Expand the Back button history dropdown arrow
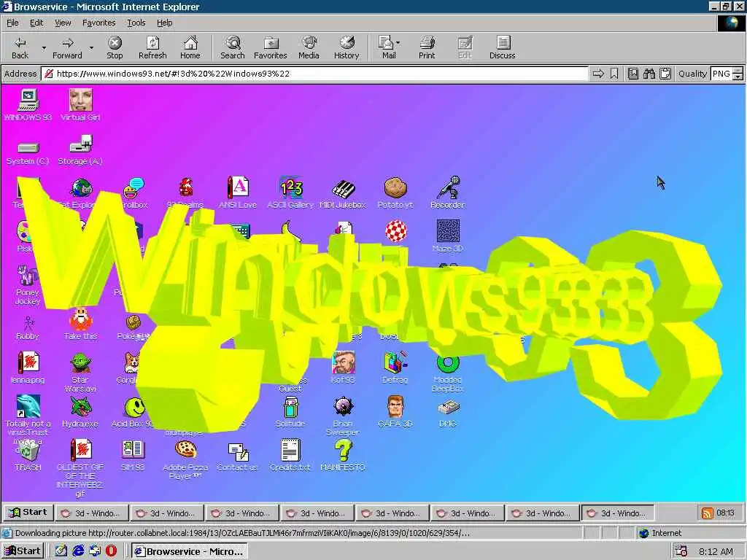This screenshot has width=747, height=560. pyautogui.click(x=44, y=47)
